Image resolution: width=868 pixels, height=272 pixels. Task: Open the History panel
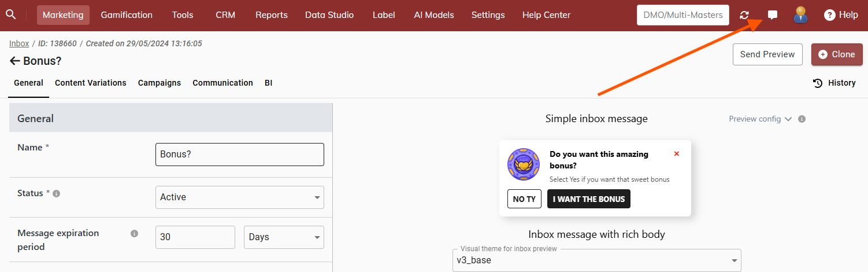pyautogui.click(x=834, y=83)
